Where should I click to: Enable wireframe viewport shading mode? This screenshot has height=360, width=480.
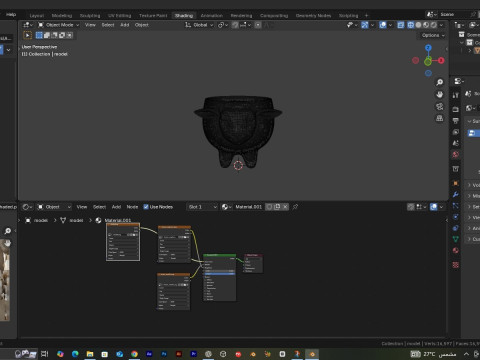[x=411, y=25]
